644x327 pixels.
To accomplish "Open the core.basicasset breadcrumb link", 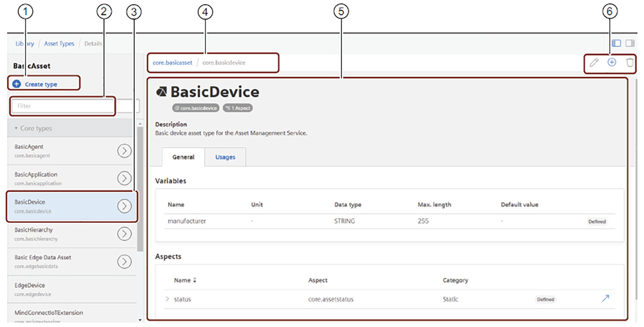I will click(172, 63).
